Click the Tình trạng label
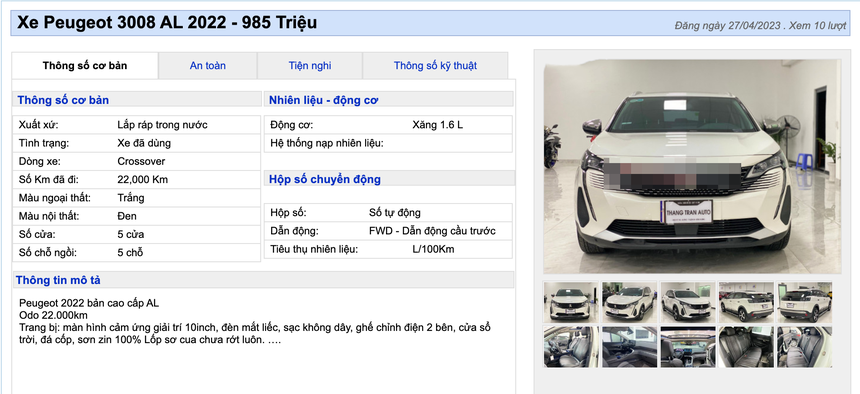The image size is (860, 394). [44, 143]
